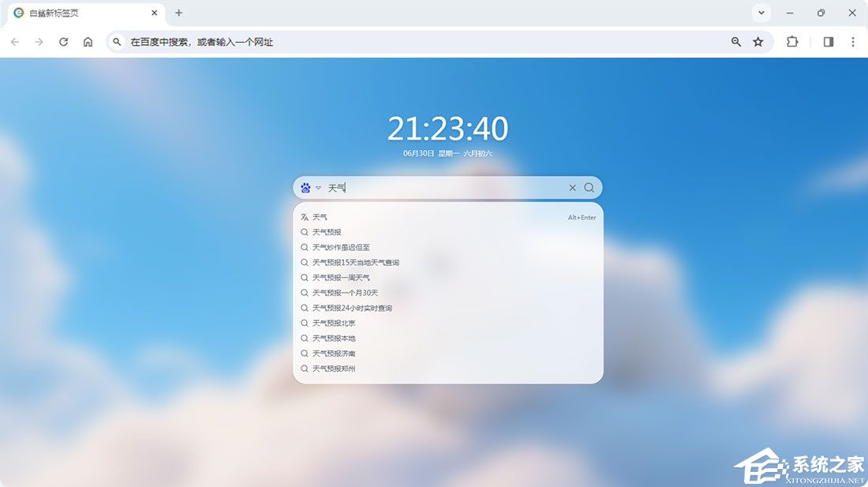Select the 白鲨新标签页 tab
Viewport: 868px width, 487px height.
tap(86, 13)
